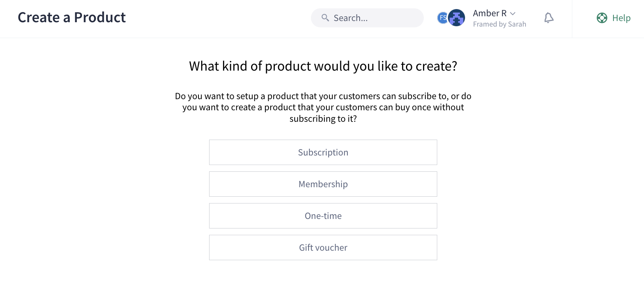Image resolution: width=644 pixels, height=284 pixels.
Task: Click the Framed by Sarah account label
Action: coord(499,24)
